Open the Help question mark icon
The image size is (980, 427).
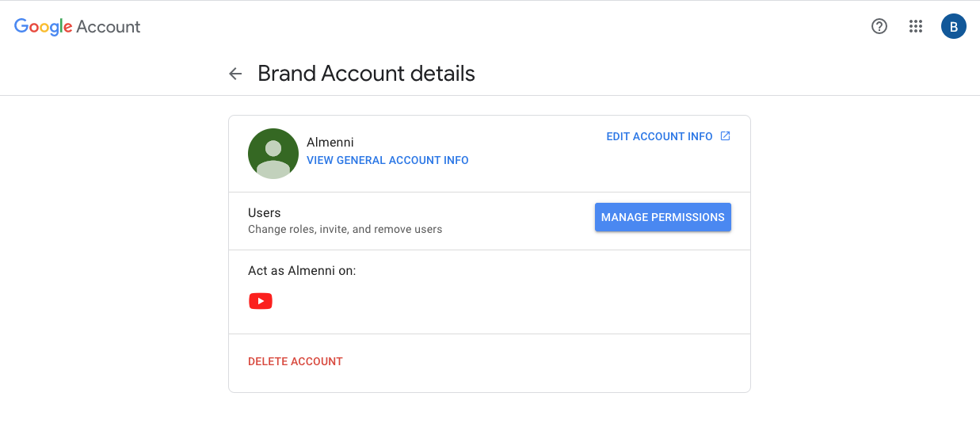(879, 26)
